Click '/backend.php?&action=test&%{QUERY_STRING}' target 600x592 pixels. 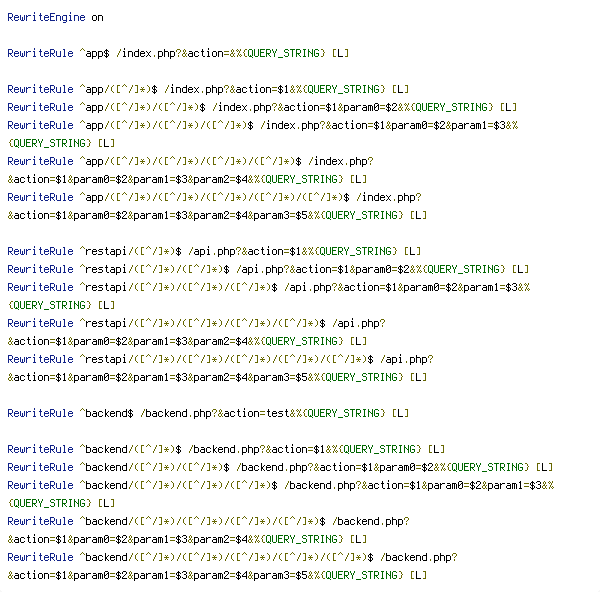[x=262, y=413]
